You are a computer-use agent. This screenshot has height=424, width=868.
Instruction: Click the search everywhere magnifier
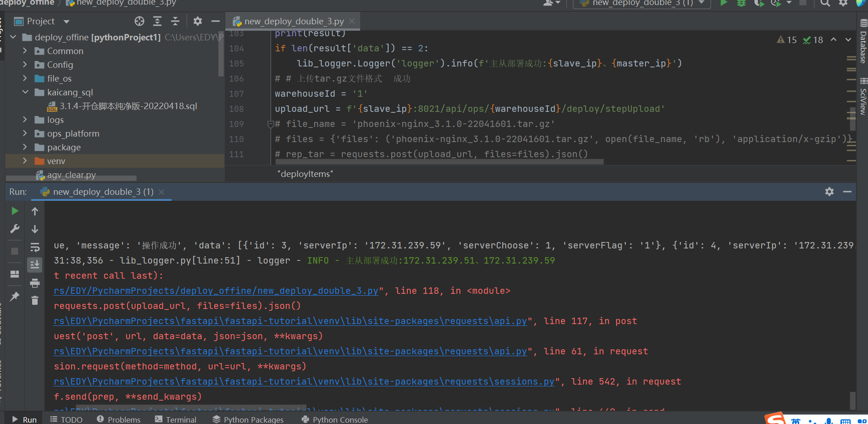[825, 3]
